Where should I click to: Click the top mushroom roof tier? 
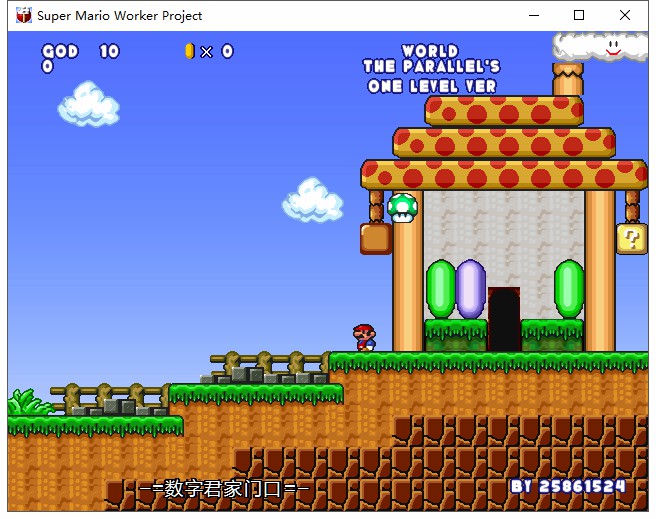(x=504, y=111)
